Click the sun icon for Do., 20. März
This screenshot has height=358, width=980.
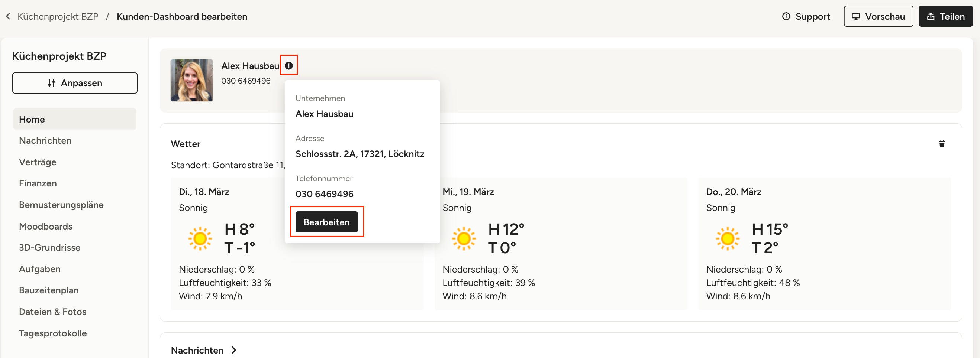(x=727, y=239)
